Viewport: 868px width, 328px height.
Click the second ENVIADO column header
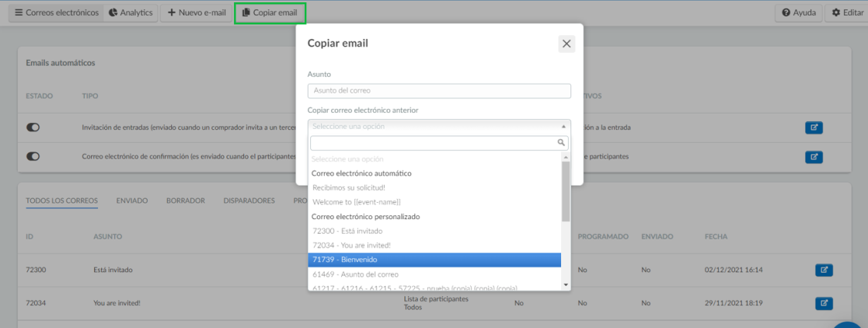coord(657,236)
